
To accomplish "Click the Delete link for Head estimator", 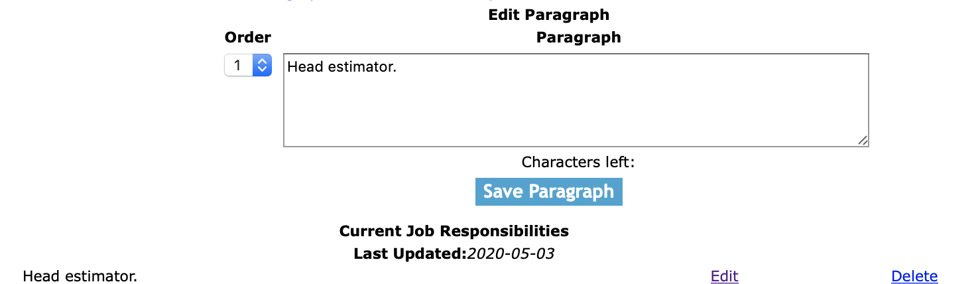I will (x=914, y=276).
